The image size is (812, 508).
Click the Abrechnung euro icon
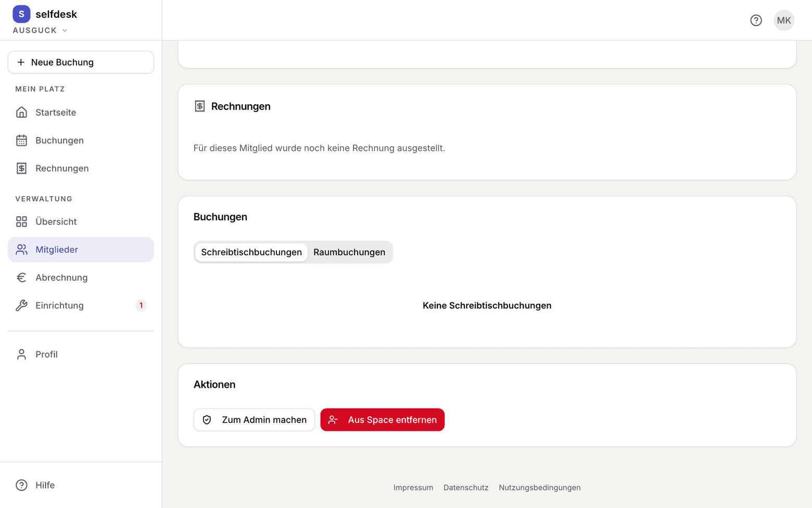(21, 278)
